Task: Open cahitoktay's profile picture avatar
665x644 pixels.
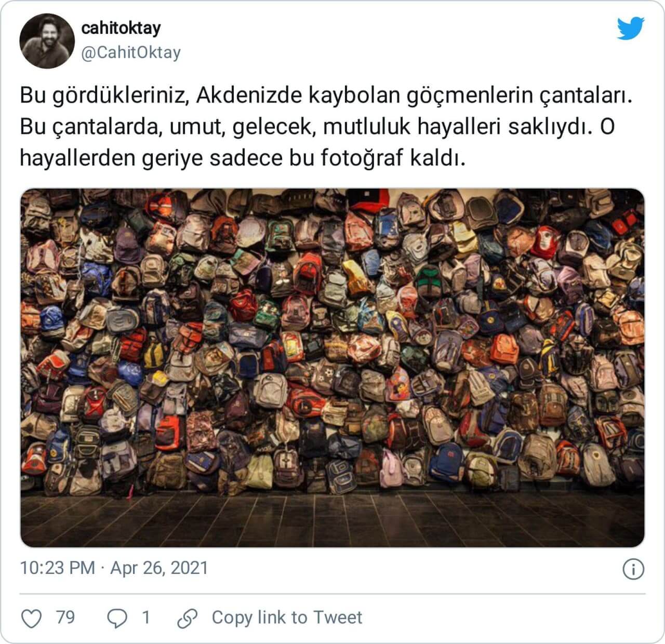Action: click(x=47, y=41)
